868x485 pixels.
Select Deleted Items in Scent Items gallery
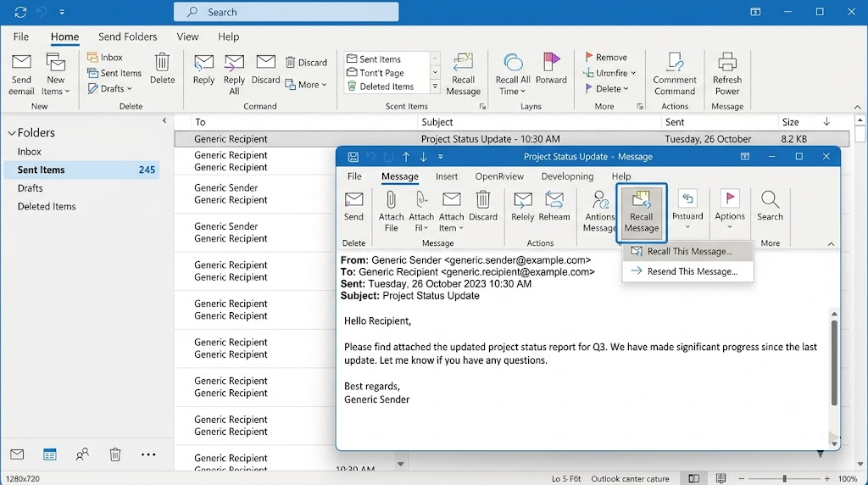(x=381, y=86)
